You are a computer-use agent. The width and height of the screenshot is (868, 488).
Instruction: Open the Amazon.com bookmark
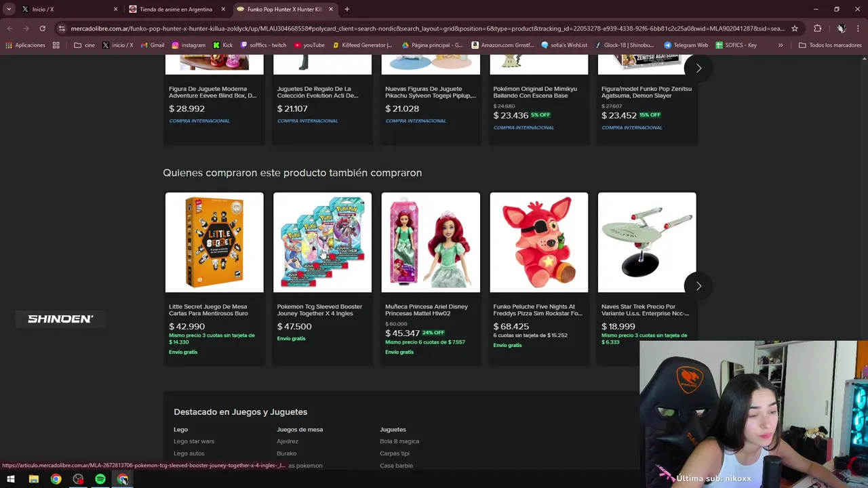(502, 45)
